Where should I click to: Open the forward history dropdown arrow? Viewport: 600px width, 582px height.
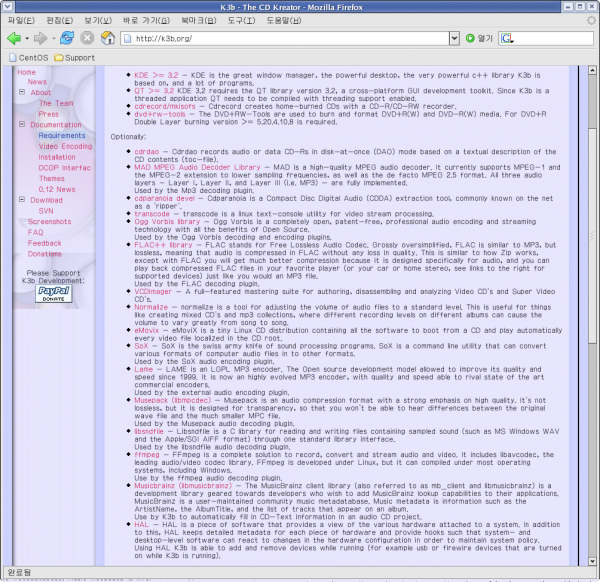[53, 38]
